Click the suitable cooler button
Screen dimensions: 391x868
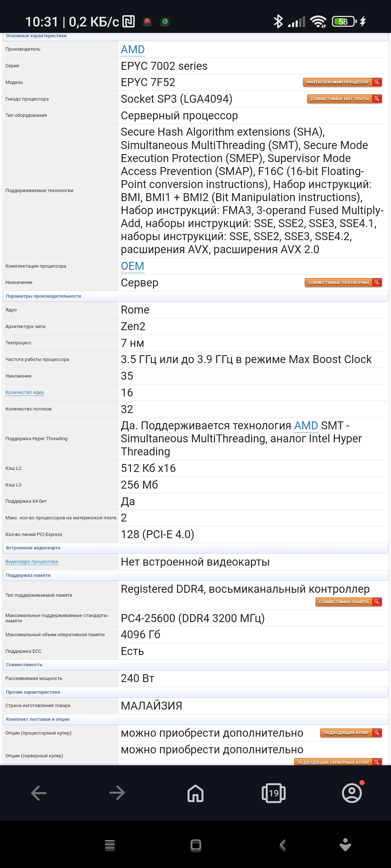pyautogui.click(x=351, y=733)
